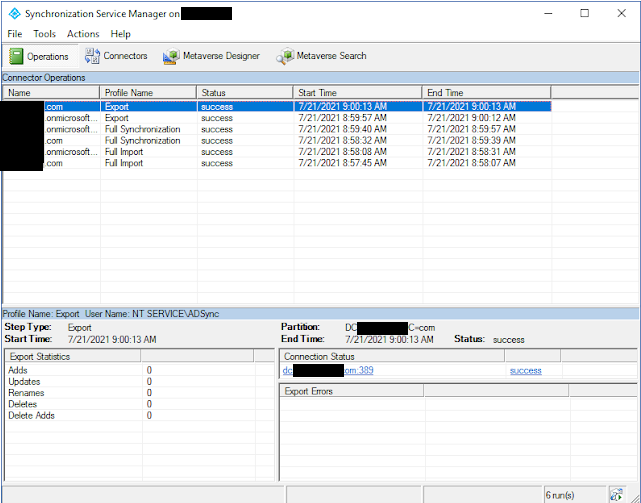Image resolution: width=641 pixels, height=503 pixels.
Task: Click the Deletes statistic row
Action: click(139, 404)
